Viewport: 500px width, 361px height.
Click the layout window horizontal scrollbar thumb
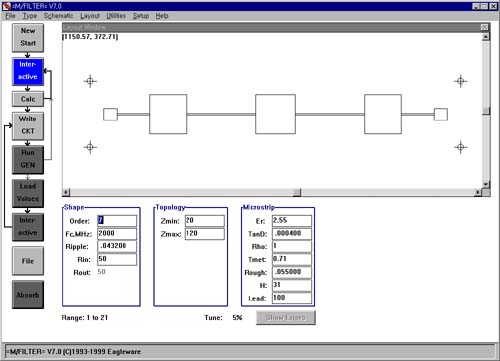[x=297, y=192]
